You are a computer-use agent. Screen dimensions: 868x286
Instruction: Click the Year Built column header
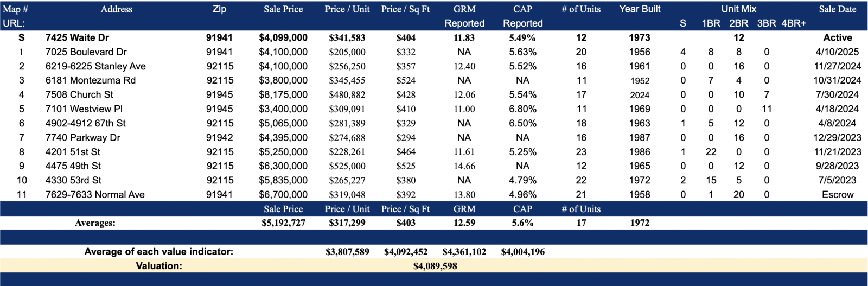[x=640, y=9]
